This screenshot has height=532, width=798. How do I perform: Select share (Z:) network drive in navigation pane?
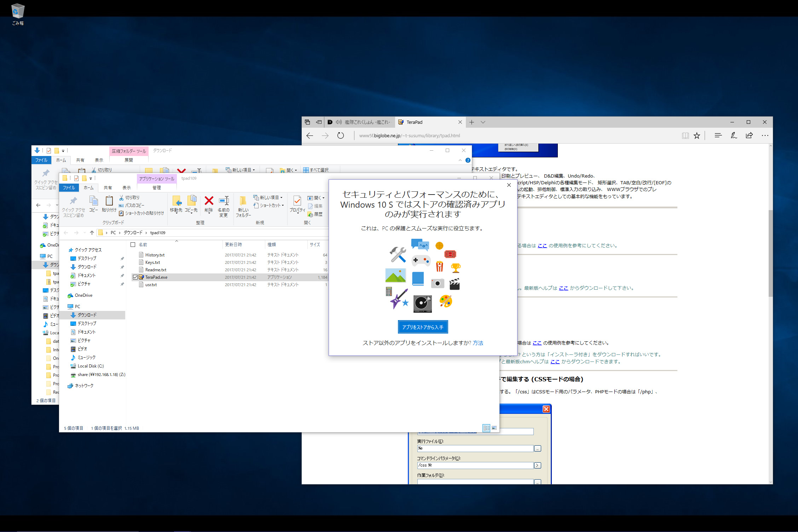point(101,375)
